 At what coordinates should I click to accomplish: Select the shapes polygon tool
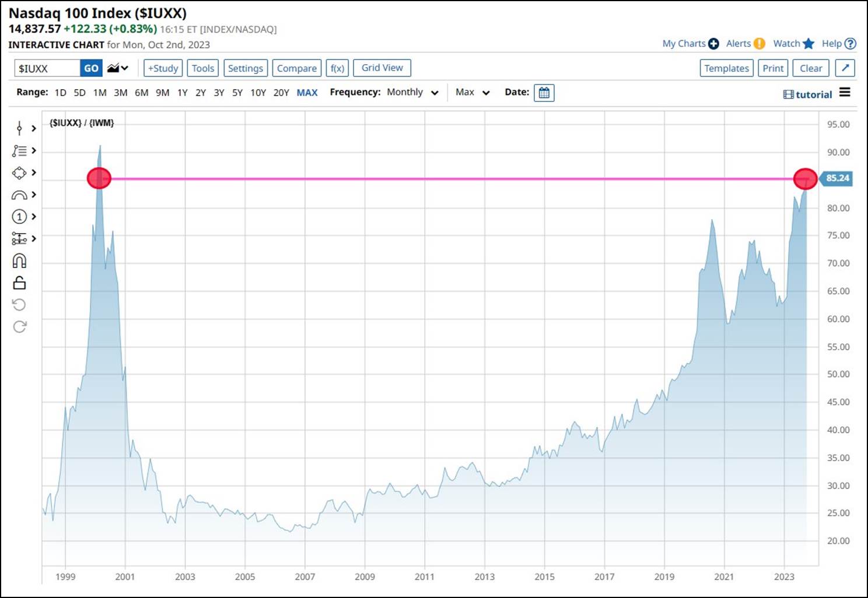tap(19, 173)
